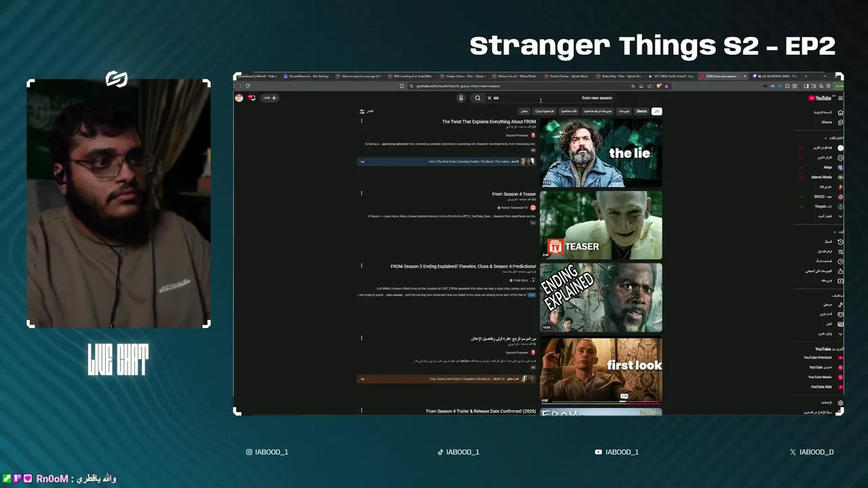The height and width of the screenshot is (488, 868).
Task: Click the YouTube logo
Action: click(x=821, y=98)
